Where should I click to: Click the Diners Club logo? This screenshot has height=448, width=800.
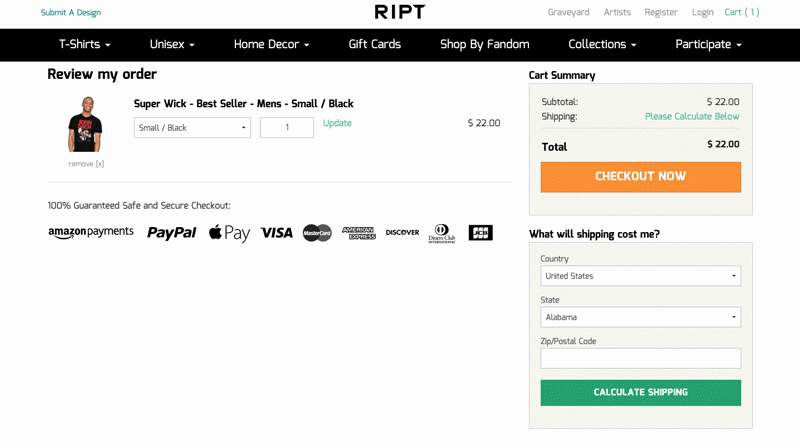[442, 233]
